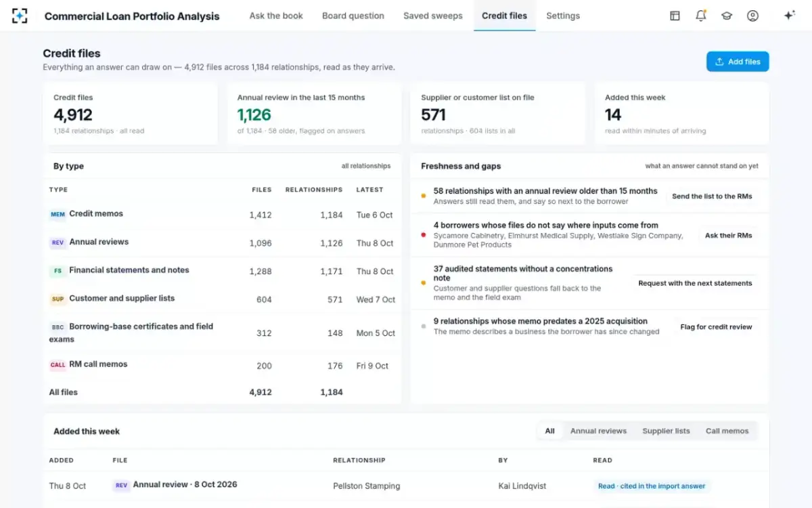Click Kai Lindqvist in the BY column
Viewport: 812px width, 508px height.
point(524,486)
